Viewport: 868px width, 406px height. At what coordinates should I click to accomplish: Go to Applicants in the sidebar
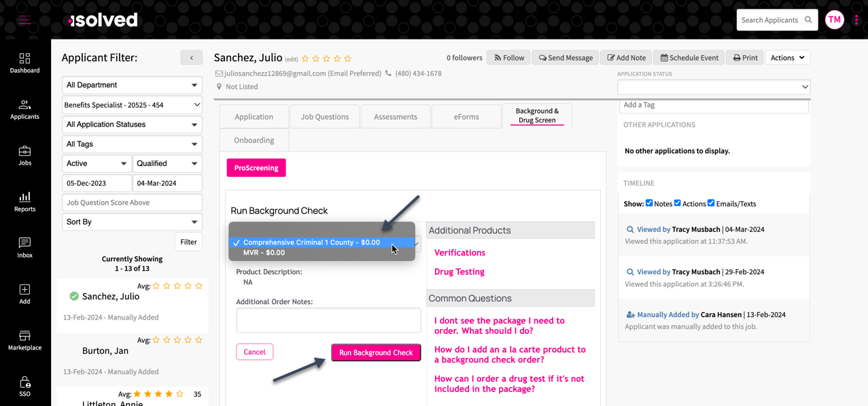point(24,109)
